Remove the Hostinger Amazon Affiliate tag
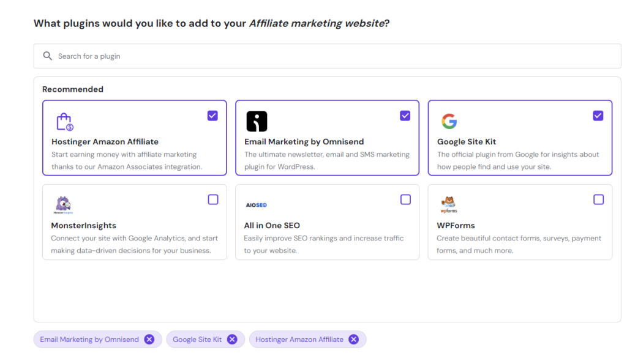Viewport: 627px width, 364px height. 354,340
